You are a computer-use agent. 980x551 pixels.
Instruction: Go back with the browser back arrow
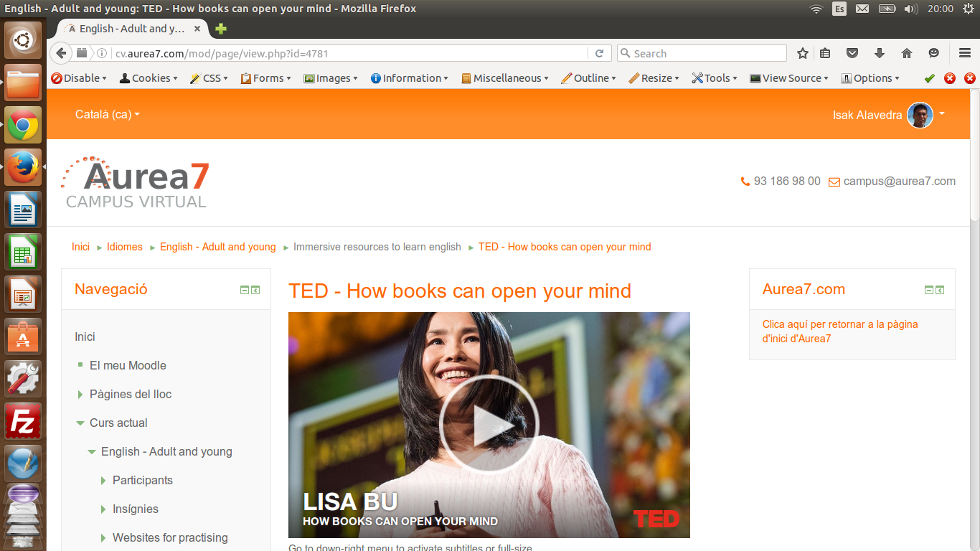[x=61, y=53]
